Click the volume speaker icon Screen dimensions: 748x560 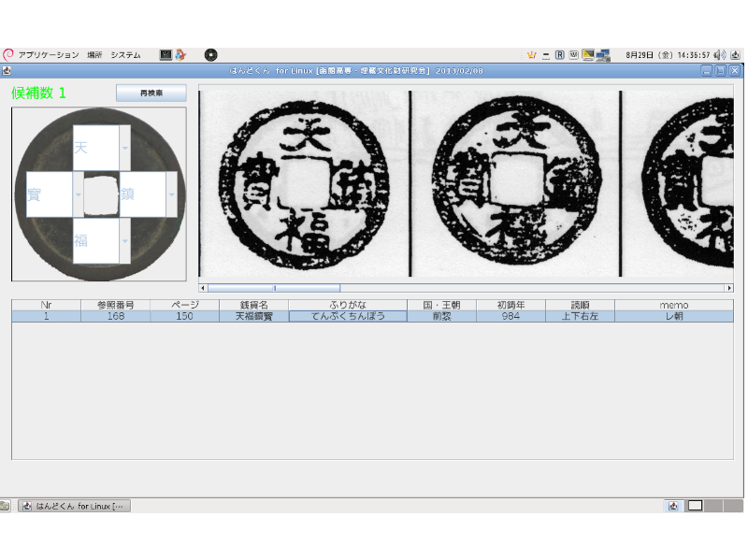[x=718, y=54]
